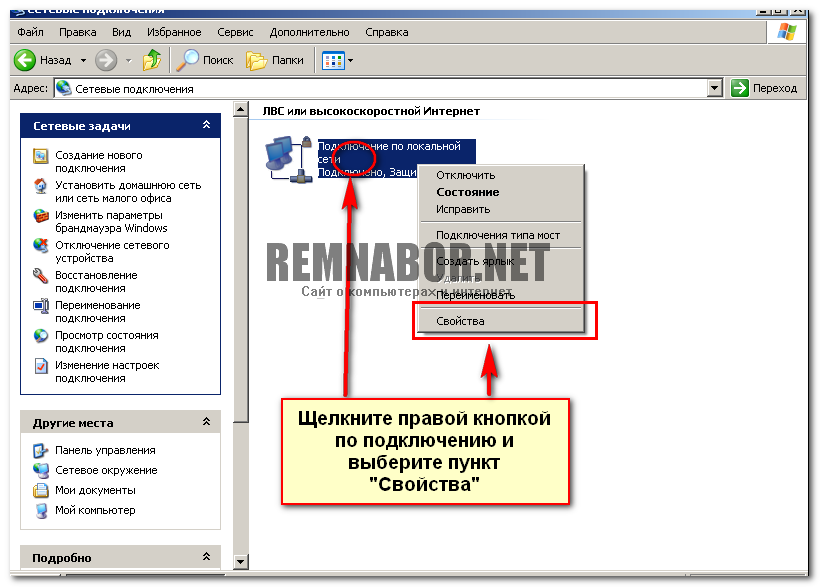Collapse the Другие места panel
820x587 pixels.
[206, 423]
